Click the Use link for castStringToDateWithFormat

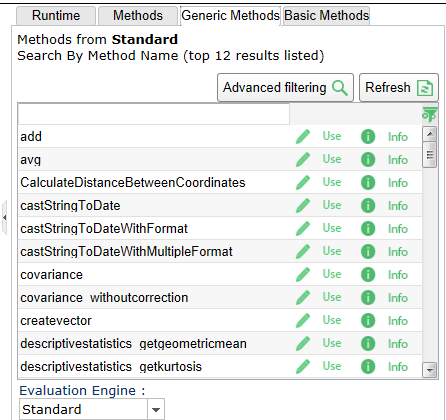coord(332,228)
